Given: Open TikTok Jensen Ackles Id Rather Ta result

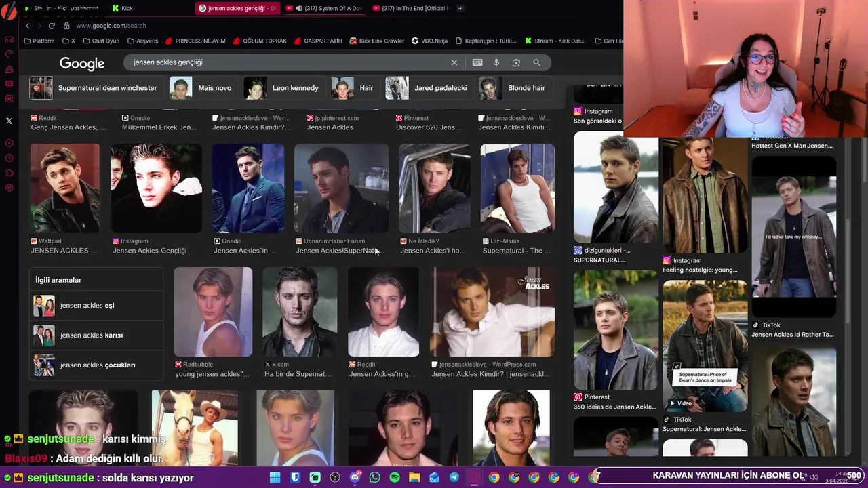Looking at the screenshot, I should coord(794,237).
